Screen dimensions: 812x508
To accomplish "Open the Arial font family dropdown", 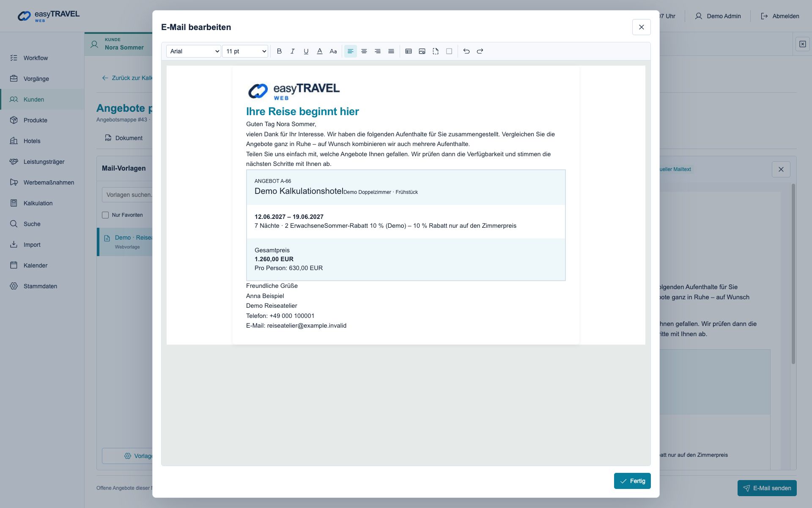I will [194, 51].
